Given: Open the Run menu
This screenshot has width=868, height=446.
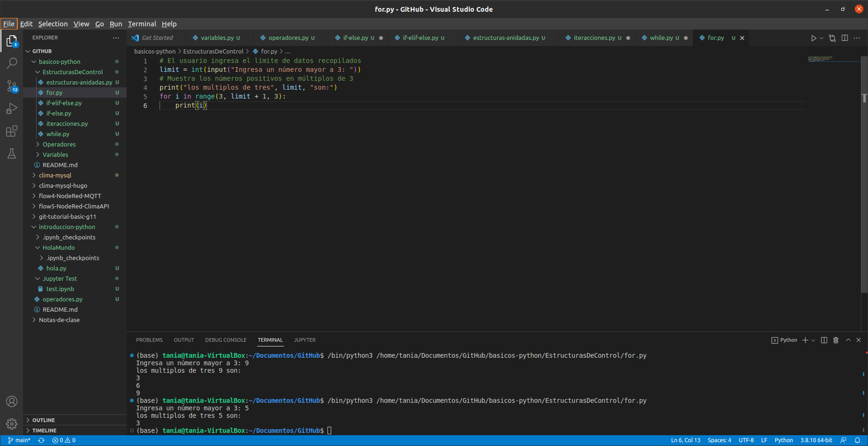Looking at the screenshot, I should pos(116,24).
